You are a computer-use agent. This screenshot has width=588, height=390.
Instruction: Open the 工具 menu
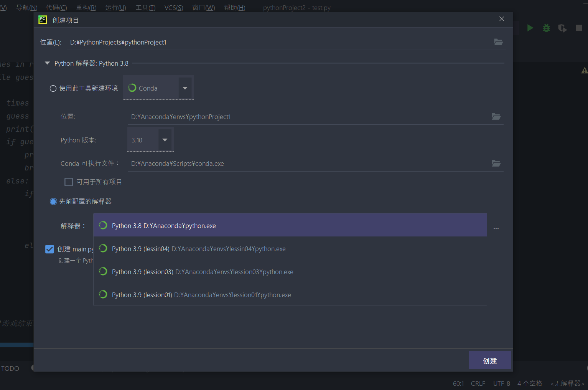pos(145,8)
